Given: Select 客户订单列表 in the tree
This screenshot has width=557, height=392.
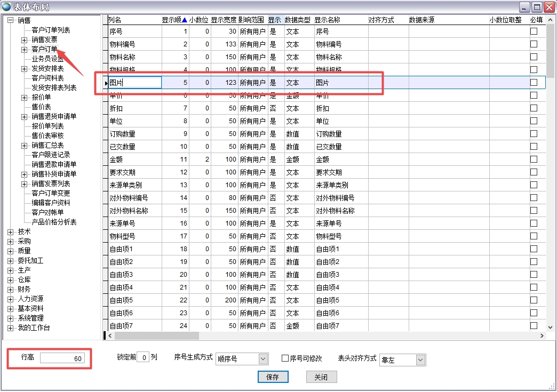Looking at the screenshot, I should point(51,30).
